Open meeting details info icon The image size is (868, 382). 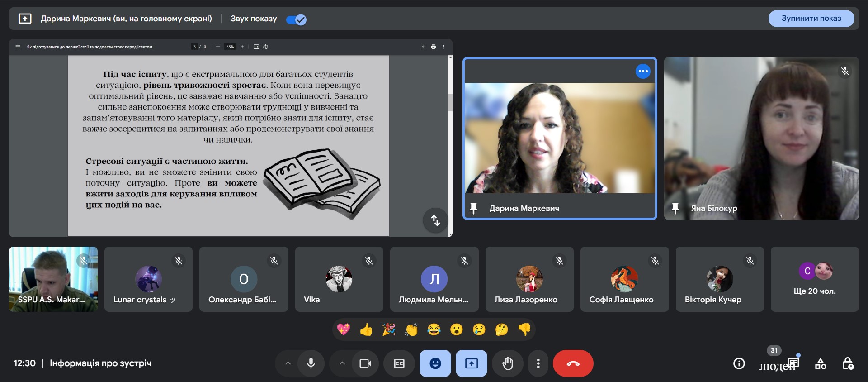[x=739, y=363]
